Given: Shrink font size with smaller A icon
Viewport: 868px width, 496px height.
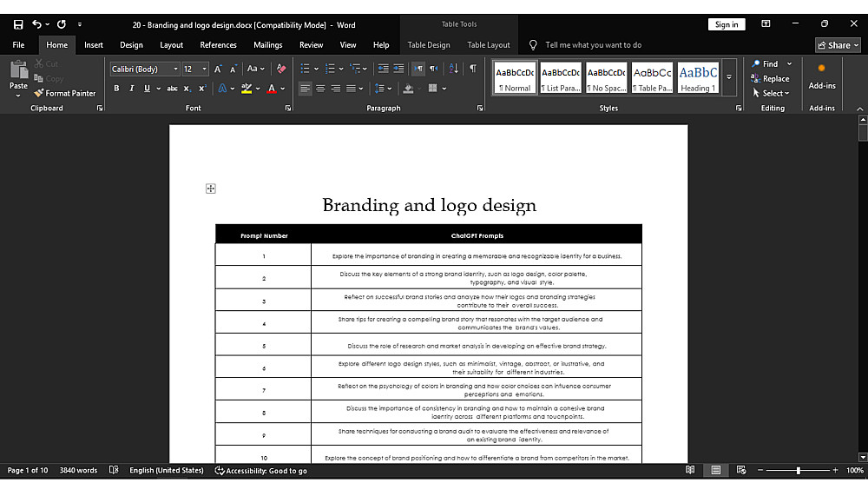Looking at the screenshot, I should 233,69.
